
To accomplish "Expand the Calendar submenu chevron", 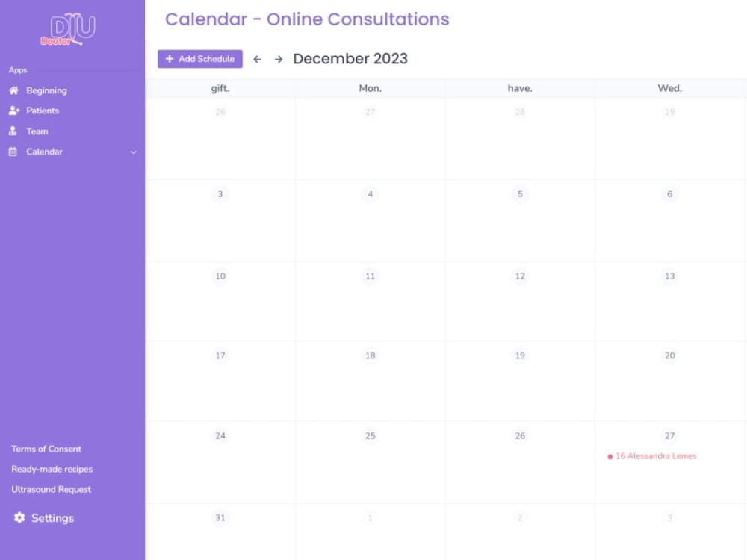I will 134,152.
